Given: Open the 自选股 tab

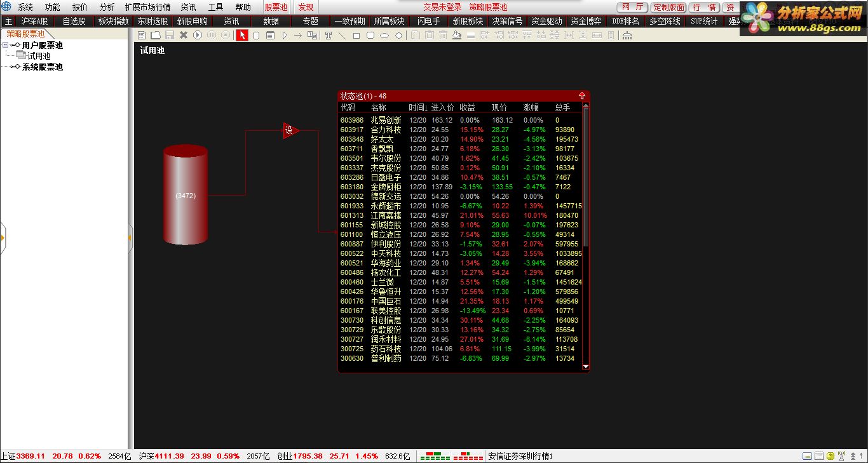Looking at the screenshot, I should 74,21.
